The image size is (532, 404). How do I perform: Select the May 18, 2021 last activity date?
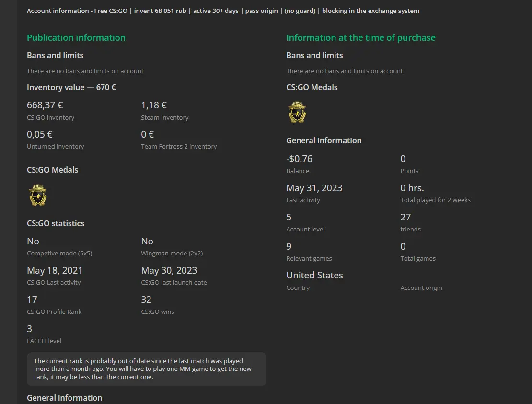(55, 270)
